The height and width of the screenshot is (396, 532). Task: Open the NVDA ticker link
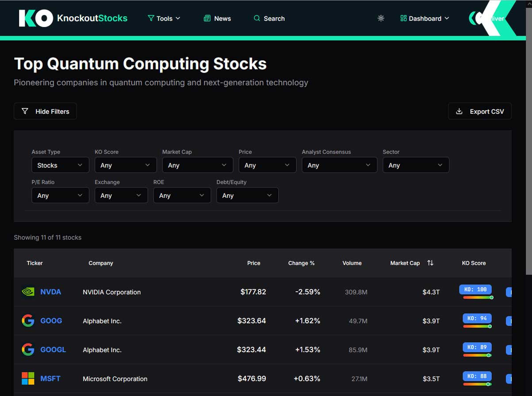tap(50, 292)
